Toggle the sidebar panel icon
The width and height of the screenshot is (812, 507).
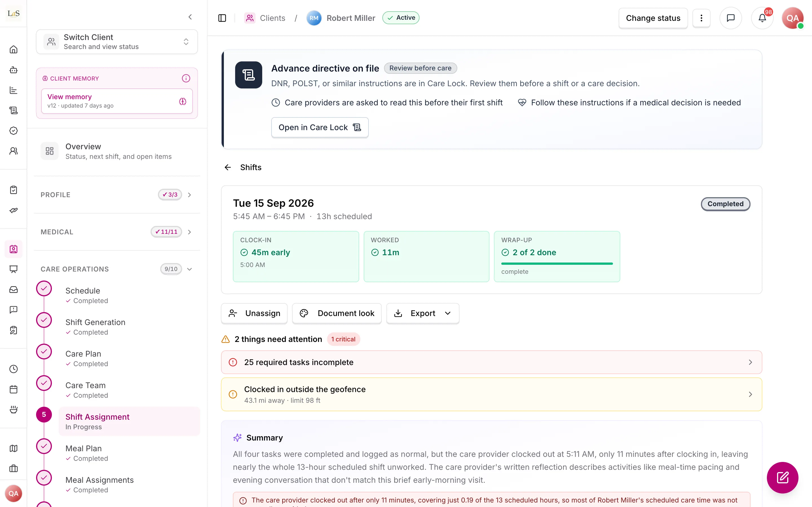point(222,18)
